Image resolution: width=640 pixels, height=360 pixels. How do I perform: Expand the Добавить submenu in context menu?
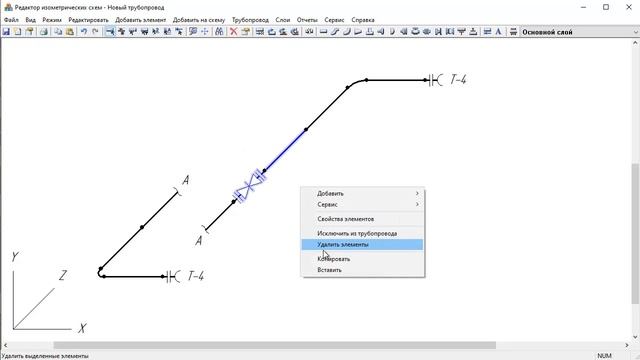(362, 193)
